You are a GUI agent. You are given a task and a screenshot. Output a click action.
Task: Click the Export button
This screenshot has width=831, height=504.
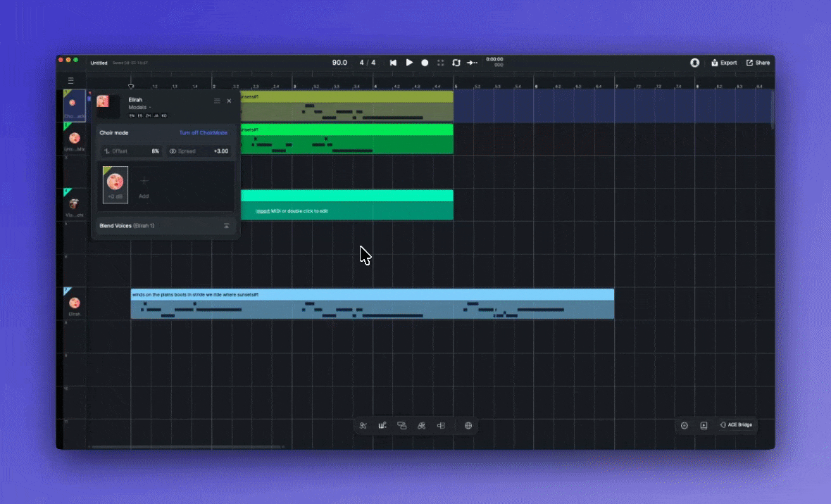click(x=724, y=63)
